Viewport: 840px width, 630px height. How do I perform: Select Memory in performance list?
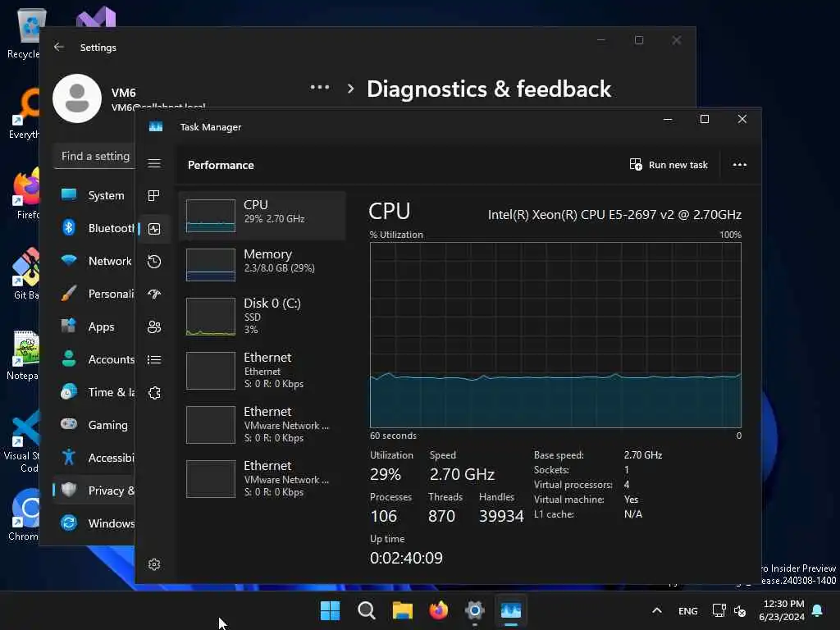point(262,265)
